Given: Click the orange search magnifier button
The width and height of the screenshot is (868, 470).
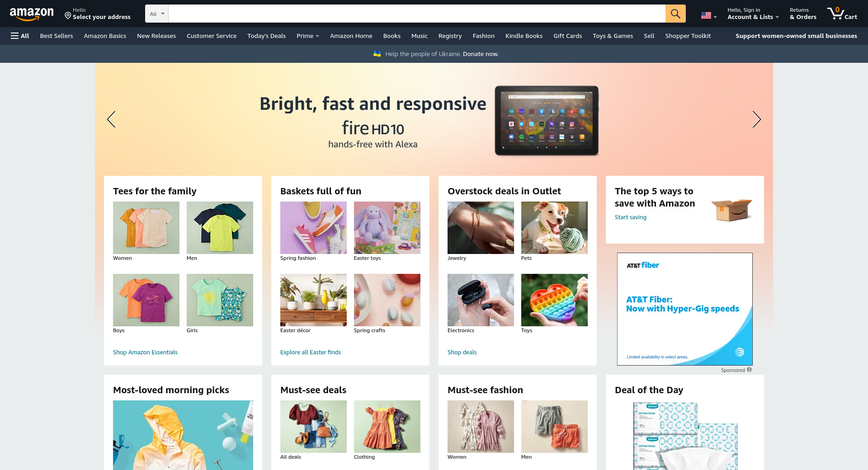Looking at the screenshot, I should pyautogui.click(x=675, y=14).
